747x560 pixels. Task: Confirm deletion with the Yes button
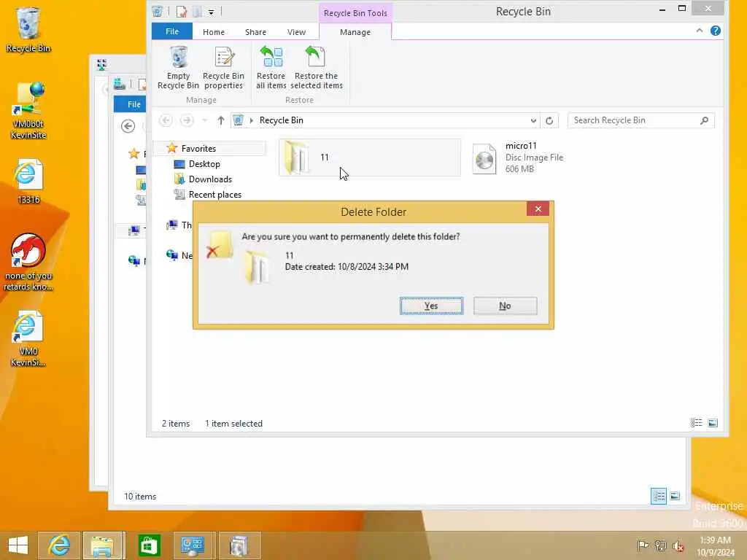point(431,306)
